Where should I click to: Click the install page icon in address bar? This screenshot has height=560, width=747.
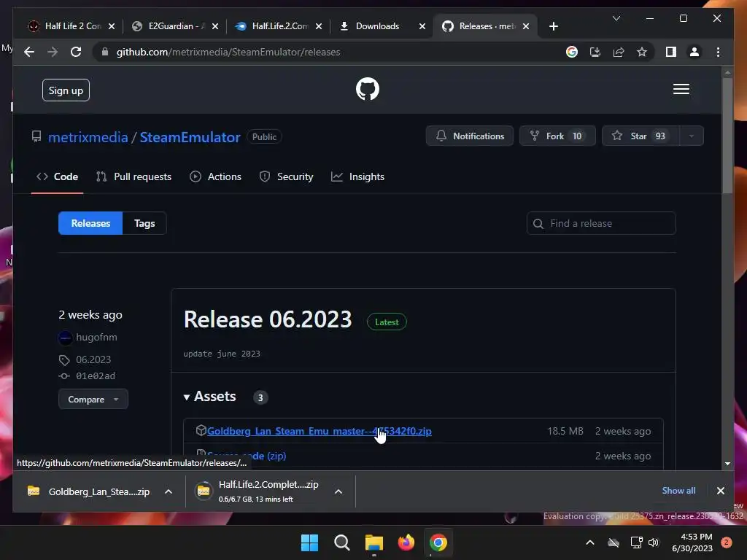click(x=595, y=52)
